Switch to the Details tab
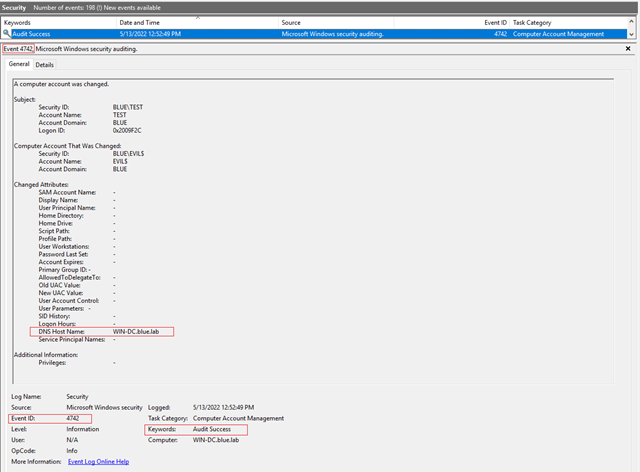 [x=44, y=65]
